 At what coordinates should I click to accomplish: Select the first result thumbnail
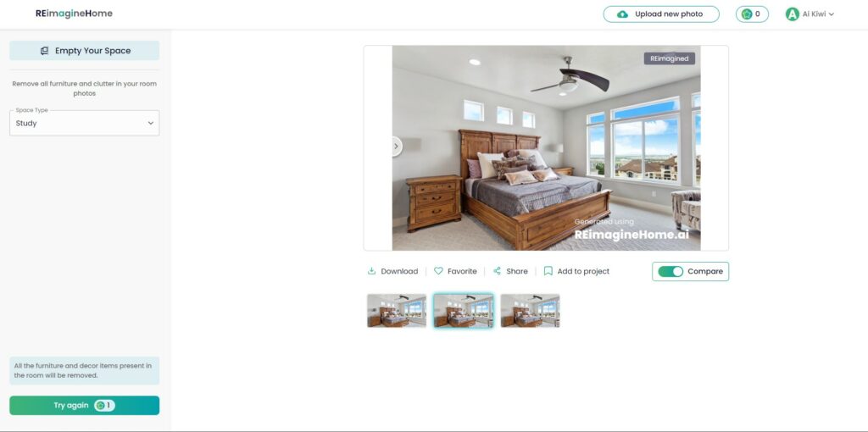click(x=397, y=310)
